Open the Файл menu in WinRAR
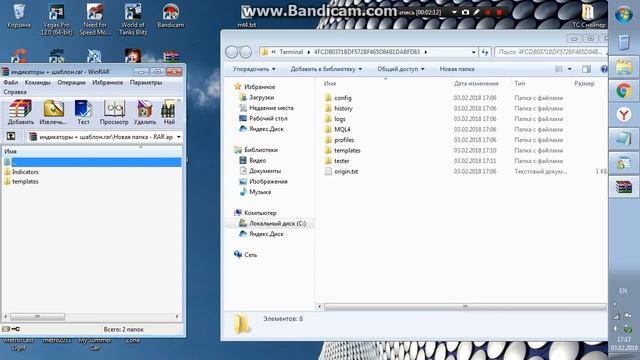This screenshot has height=360, width=640. click(11, 82)
